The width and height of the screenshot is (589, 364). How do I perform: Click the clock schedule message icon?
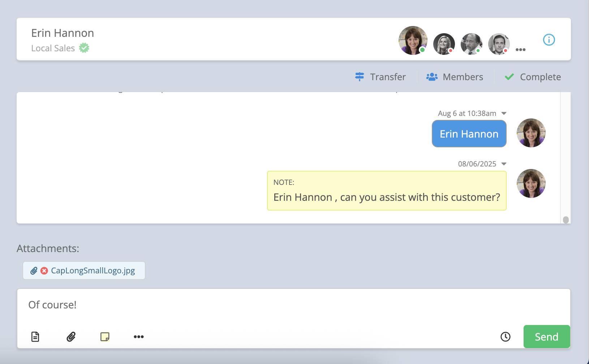[505, 337]
